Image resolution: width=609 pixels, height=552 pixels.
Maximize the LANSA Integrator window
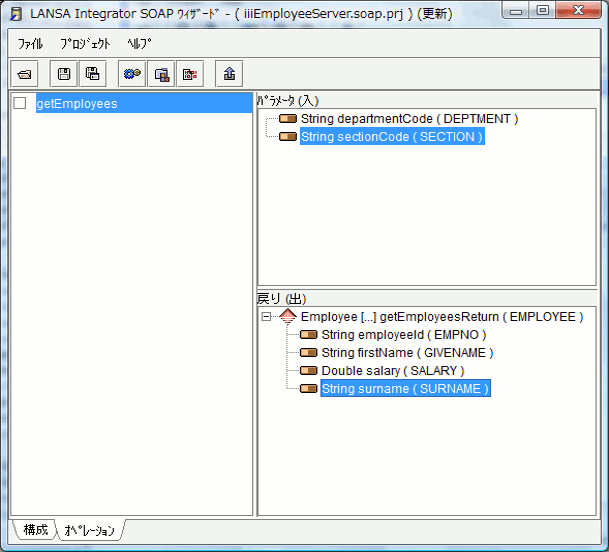pos(543,10)
